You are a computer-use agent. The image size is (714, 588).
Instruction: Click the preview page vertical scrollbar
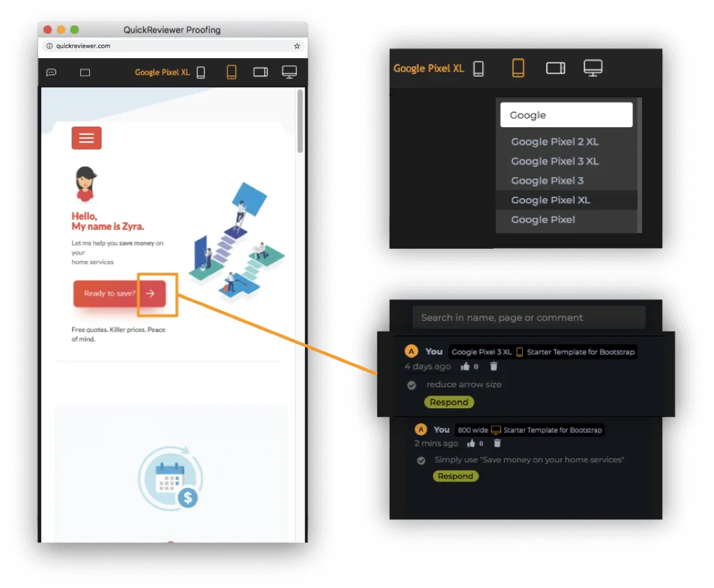tap(300, 121)
